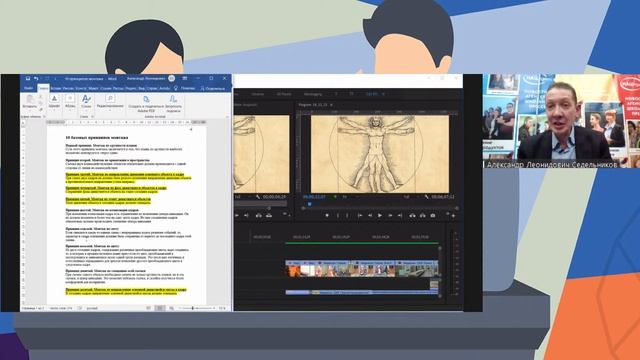640x360 pixels.
Task: Undo the last action in Word
Action: (36, 78)
